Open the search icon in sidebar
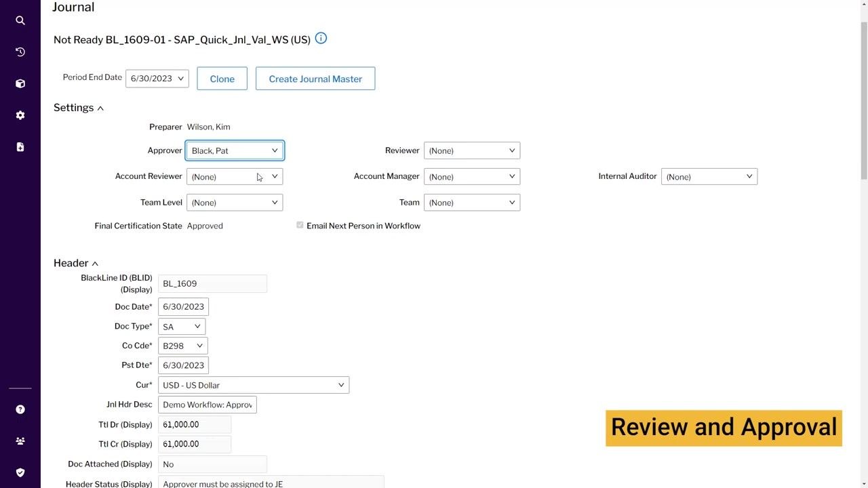The width and height of the screenshot is (868, 488). pos(20,20)
